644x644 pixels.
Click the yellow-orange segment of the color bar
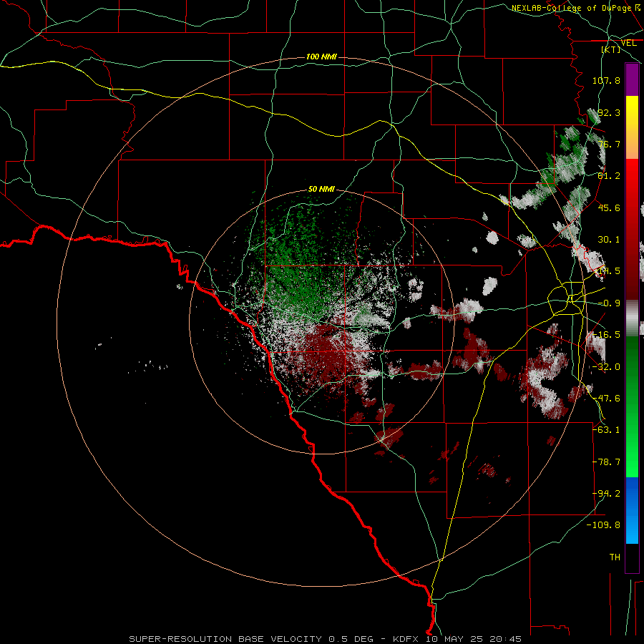pyautogui.click(x=632, y=127)
